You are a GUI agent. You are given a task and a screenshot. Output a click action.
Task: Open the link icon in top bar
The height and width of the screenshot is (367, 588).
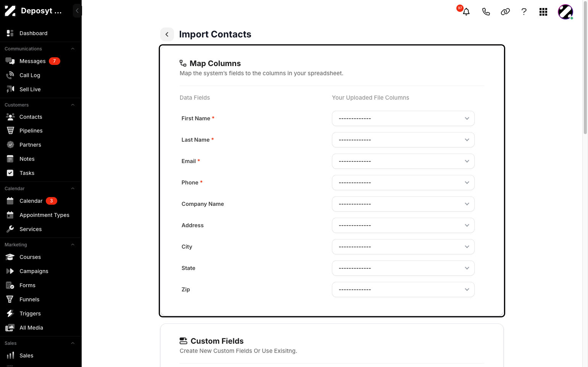[505, 12]
